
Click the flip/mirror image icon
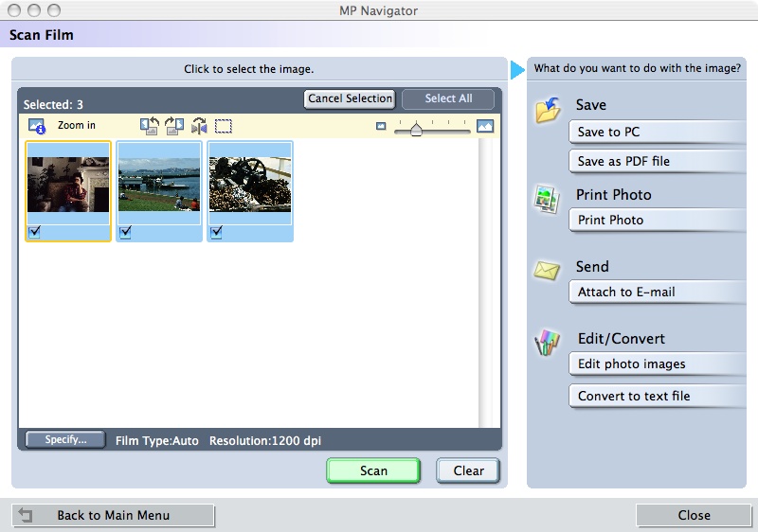[x=199, y=126]
